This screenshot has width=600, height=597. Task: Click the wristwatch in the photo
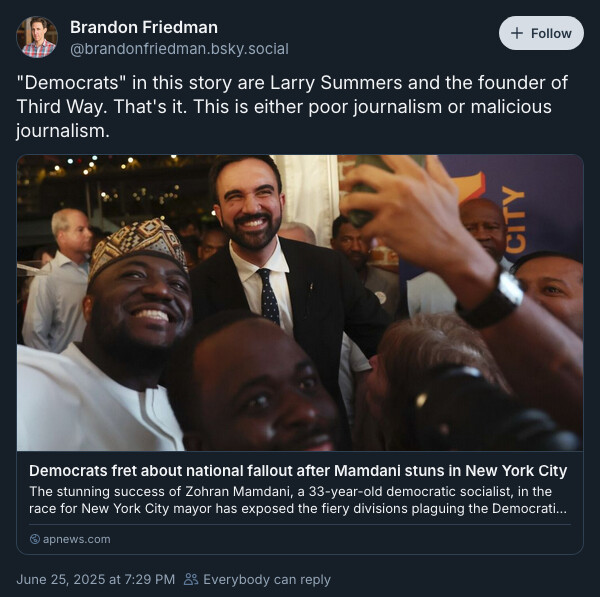tap(492, 300)
